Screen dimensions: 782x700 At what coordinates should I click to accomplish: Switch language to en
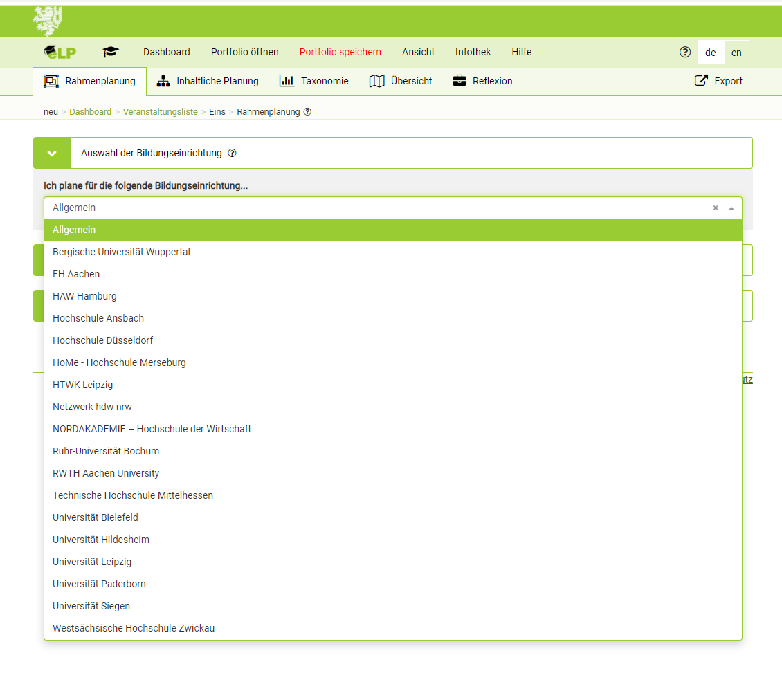[x=736, y=53]
